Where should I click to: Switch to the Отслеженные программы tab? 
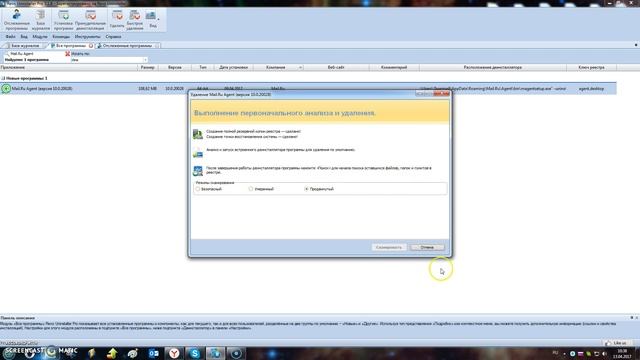coord(127,46)
